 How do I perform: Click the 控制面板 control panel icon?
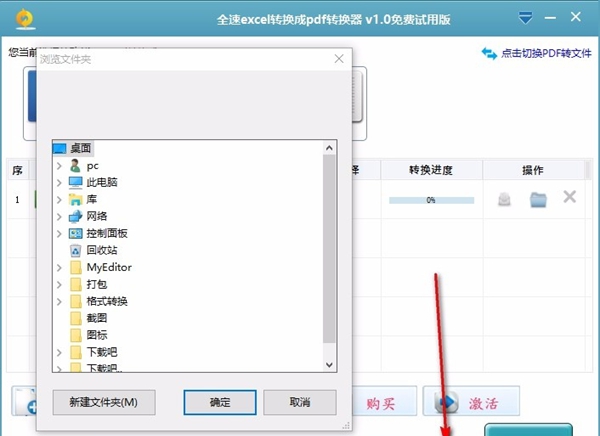75,233
